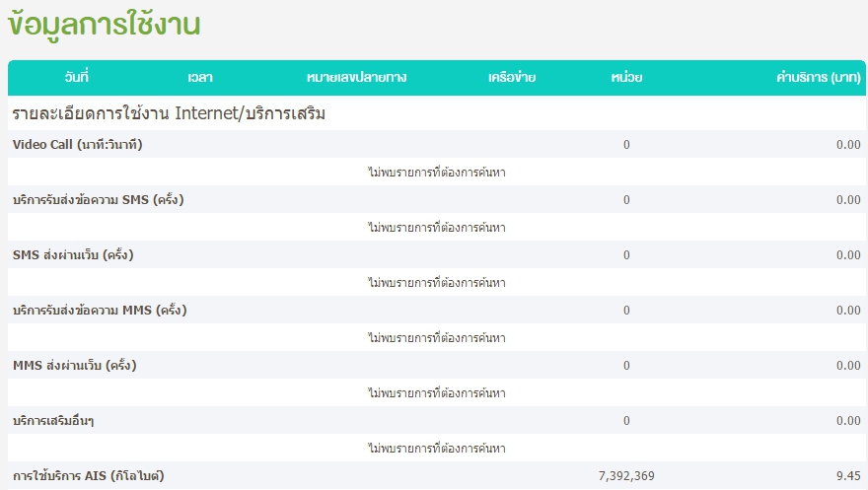Click the ข้อมูลการใช้งาน page title
Image resolution: width=868 pixels, height=490 pixels.
(x=105, y=26)
